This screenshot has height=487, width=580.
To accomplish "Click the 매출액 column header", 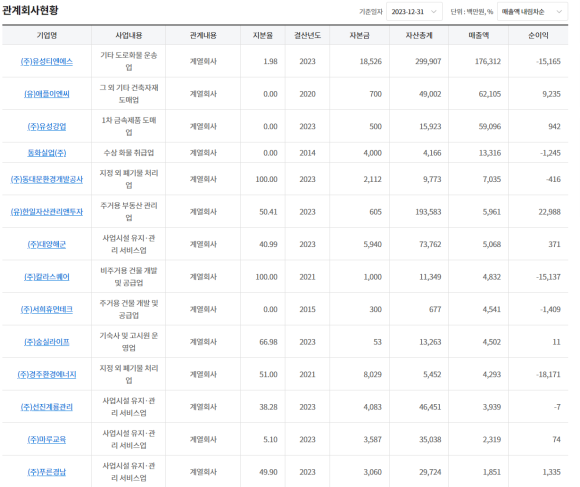I will (479, 35).
